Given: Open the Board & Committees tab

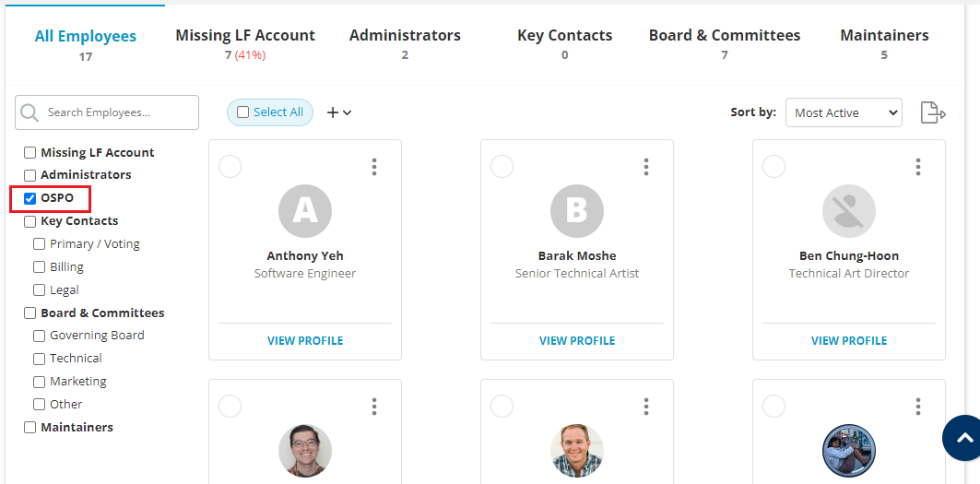Looking at the screenshot, I should (725, 36).
